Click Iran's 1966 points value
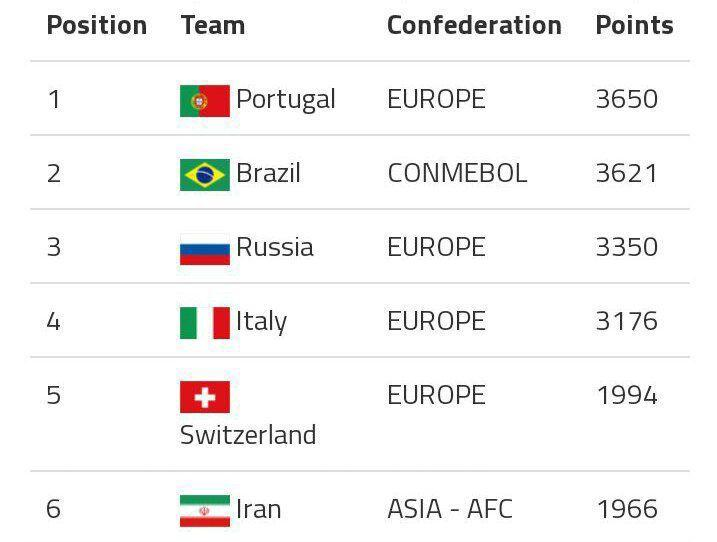717x542 pixels. 627,509
